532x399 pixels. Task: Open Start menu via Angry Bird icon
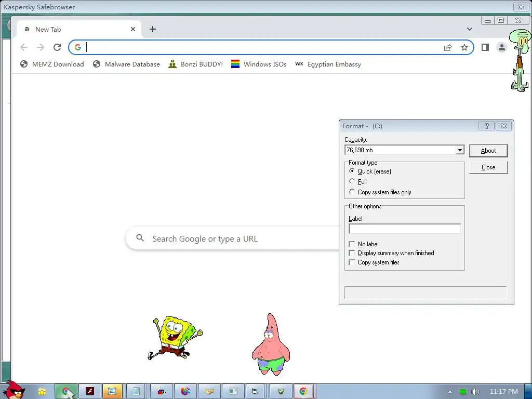[x=14, y=390]
